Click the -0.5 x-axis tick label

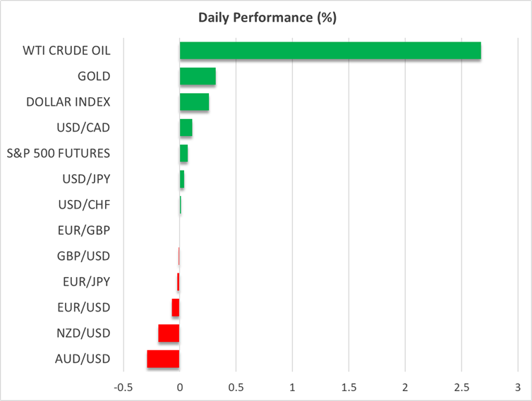[123, 388]
